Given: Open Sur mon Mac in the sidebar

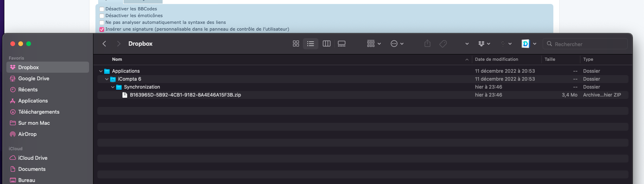Looking at the screenshot, I should click(x=48, y=123).
